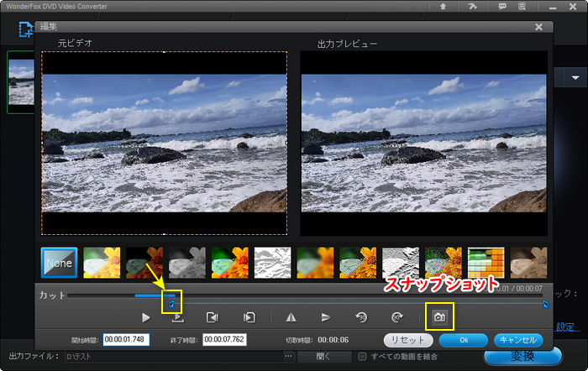Close the 編集 edit dialog
This screenshot has width=588, height=371.
tap(538, 27)
